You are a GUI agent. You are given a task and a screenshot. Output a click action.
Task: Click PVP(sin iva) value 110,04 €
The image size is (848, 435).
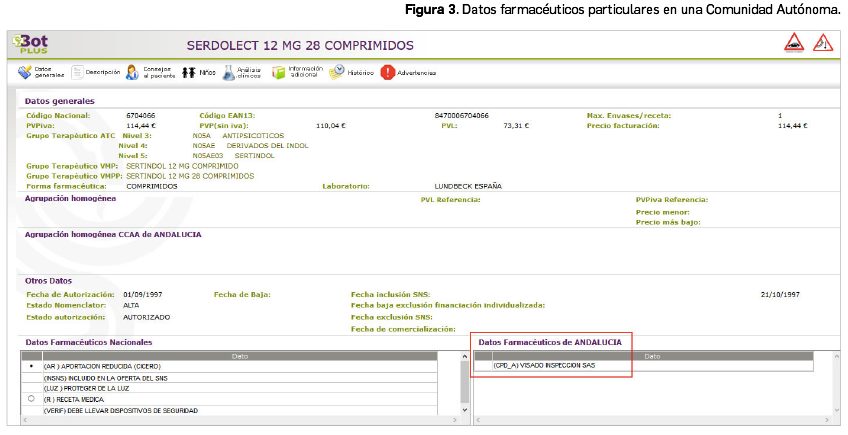click(331, 126)
